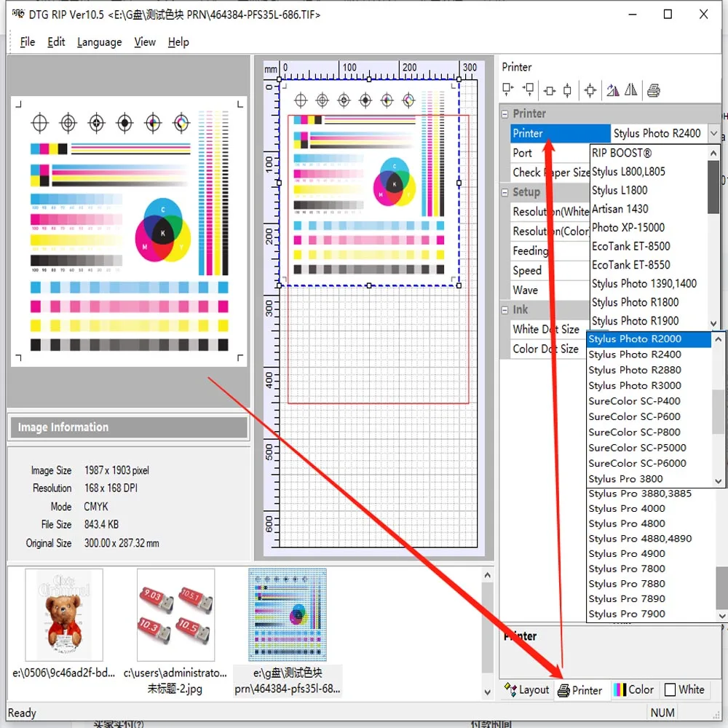Switch to the Color tab
728x728 pixels.
(633, 689)
